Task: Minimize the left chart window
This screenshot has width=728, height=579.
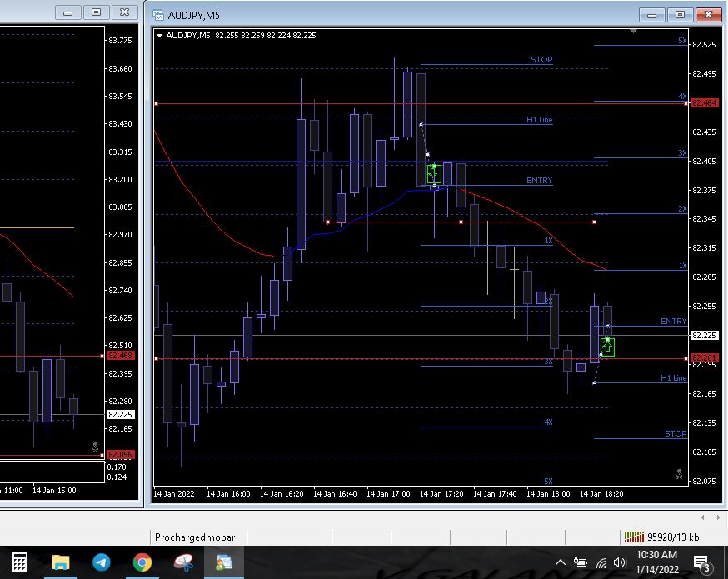Action: coord(67,12)
